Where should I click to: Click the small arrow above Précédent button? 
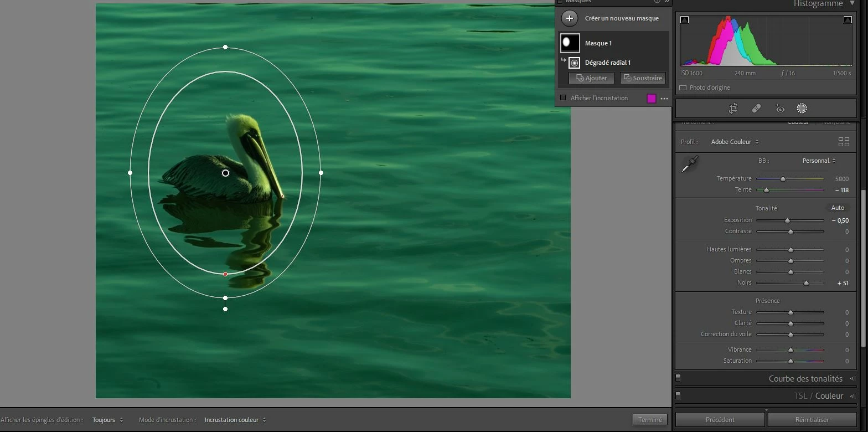(x=766, y=410)
